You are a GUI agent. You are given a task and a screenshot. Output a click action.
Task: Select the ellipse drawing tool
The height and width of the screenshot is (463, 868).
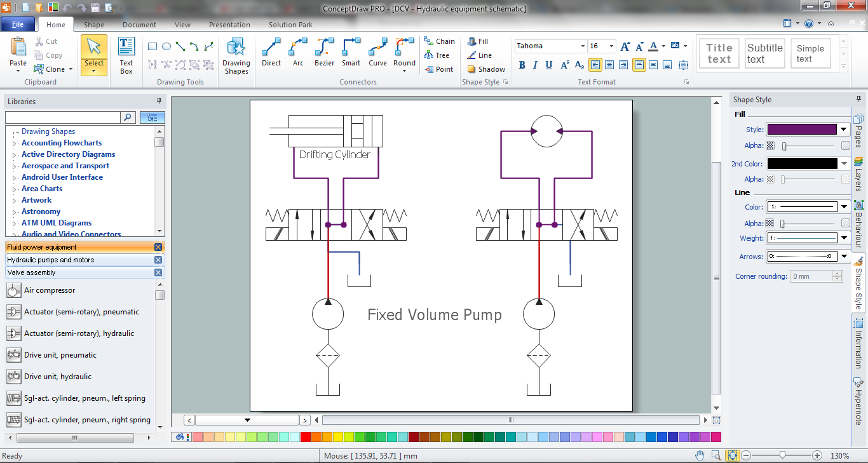[x=166, y=46]
